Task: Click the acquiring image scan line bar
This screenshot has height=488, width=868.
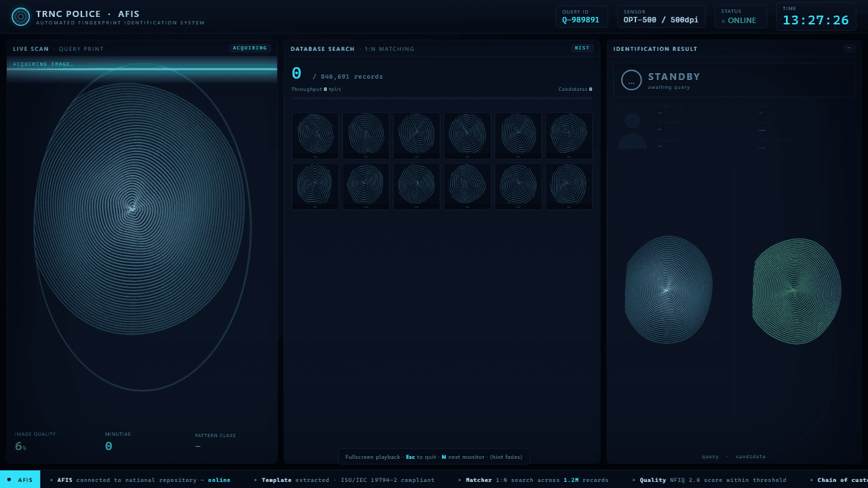Action: click(142, 68)
